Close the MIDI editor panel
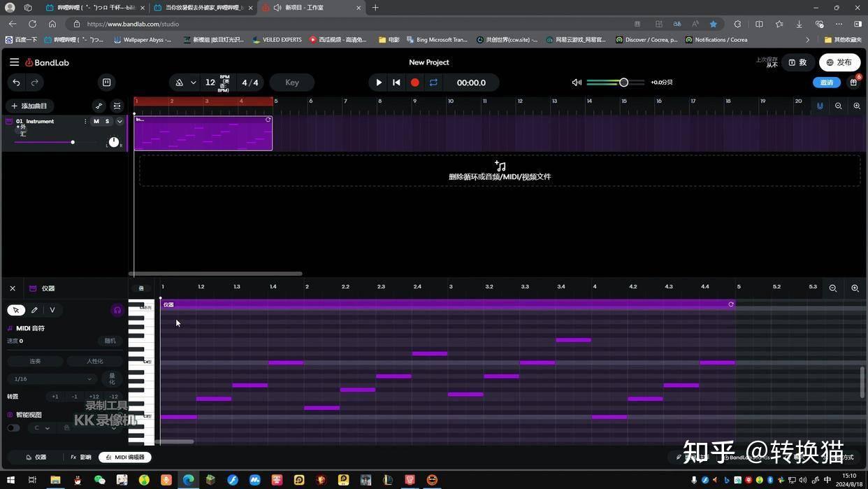This screenshot has height=489, width=868. pos(13,288)
